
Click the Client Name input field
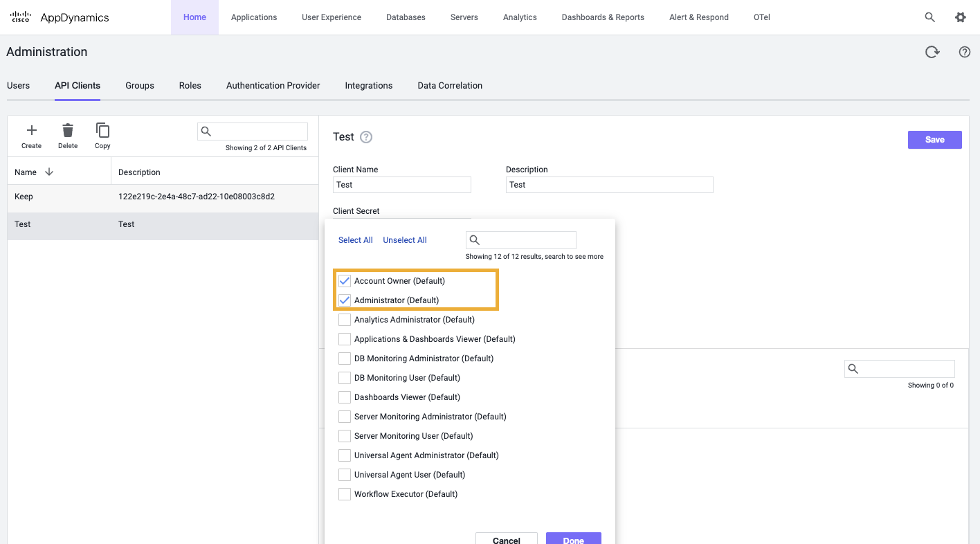tap(402, 185)
